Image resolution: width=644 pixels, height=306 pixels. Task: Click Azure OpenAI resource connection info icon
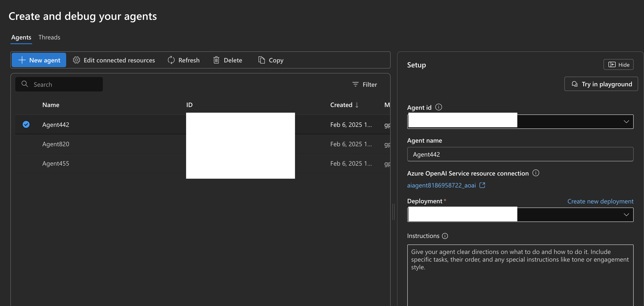click(536, 173)
